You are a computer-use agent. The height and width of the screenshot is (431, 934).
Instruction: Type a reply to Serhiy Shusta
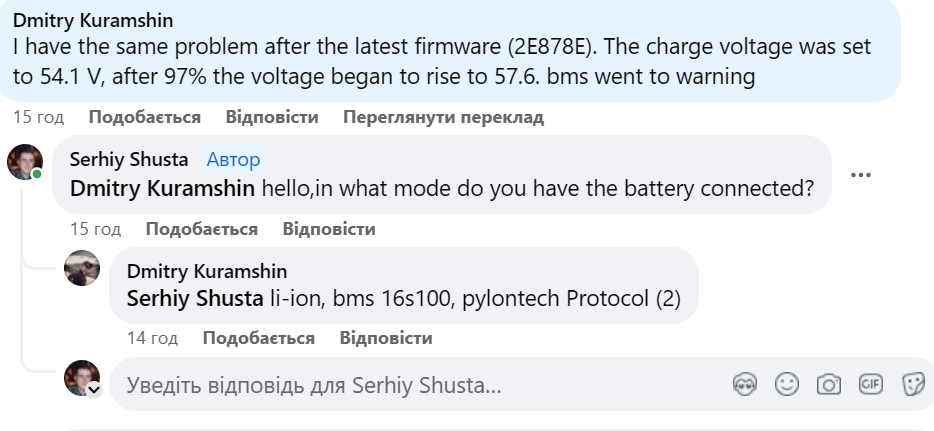[400, 385]
